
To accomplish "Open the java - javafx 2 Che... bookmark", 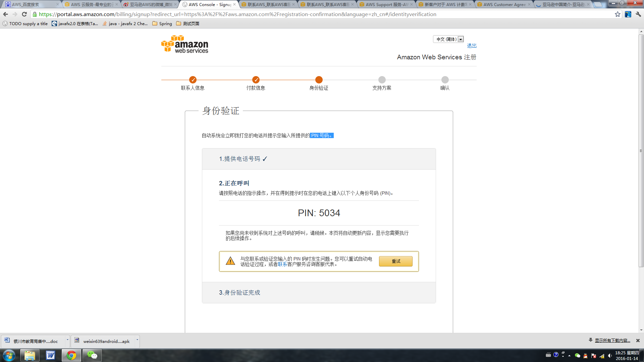I will (125, 23).
